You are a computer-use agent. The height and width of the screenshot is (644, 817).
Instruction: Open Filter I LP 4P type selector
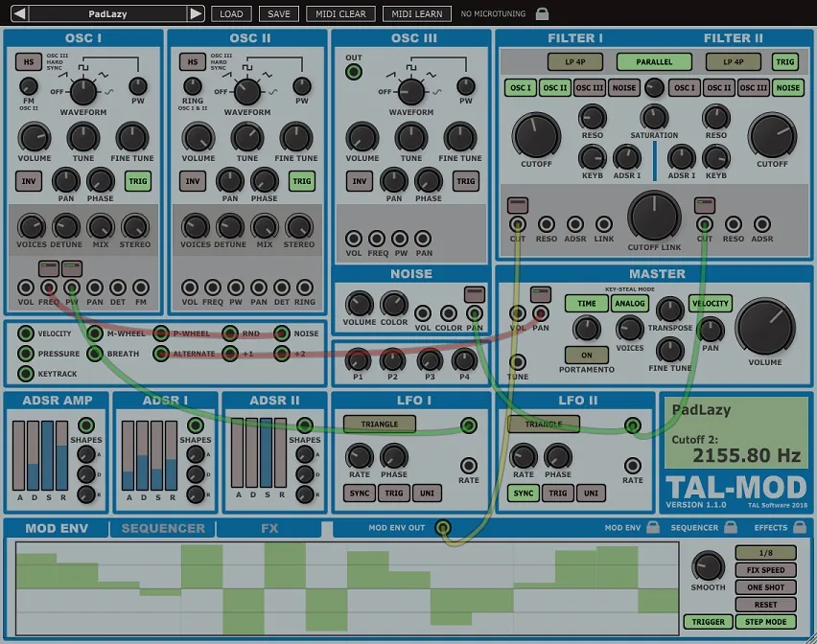(575, 62)
